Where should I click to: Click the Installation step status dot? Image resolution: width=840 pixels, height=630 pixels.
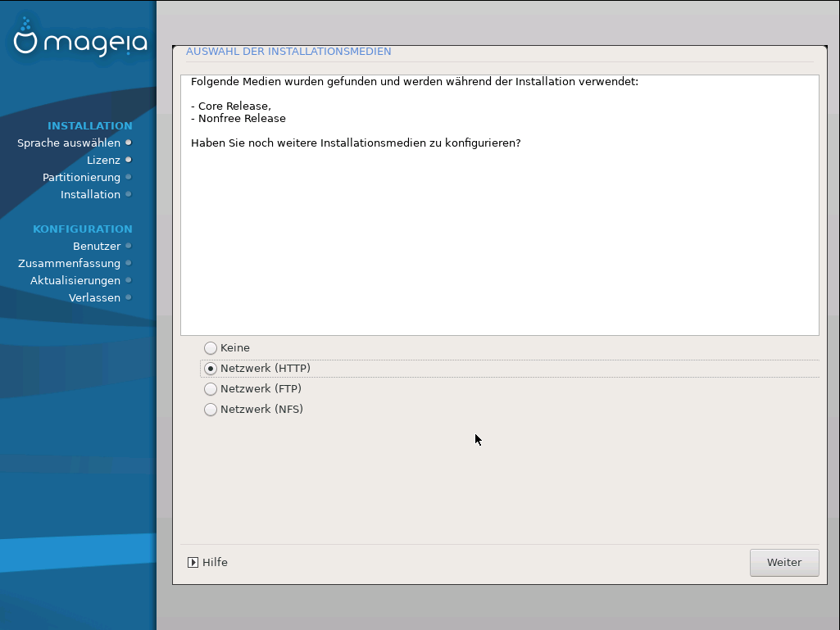click(129, 194)
